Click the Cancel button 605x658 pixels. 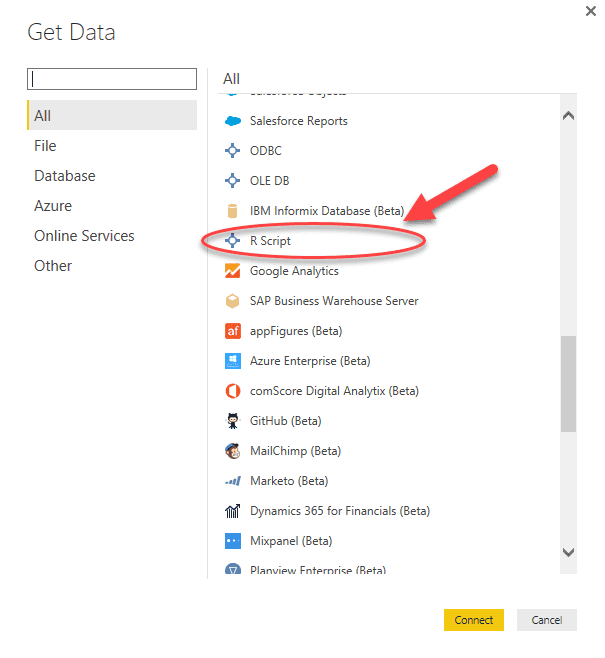point(547,620)
